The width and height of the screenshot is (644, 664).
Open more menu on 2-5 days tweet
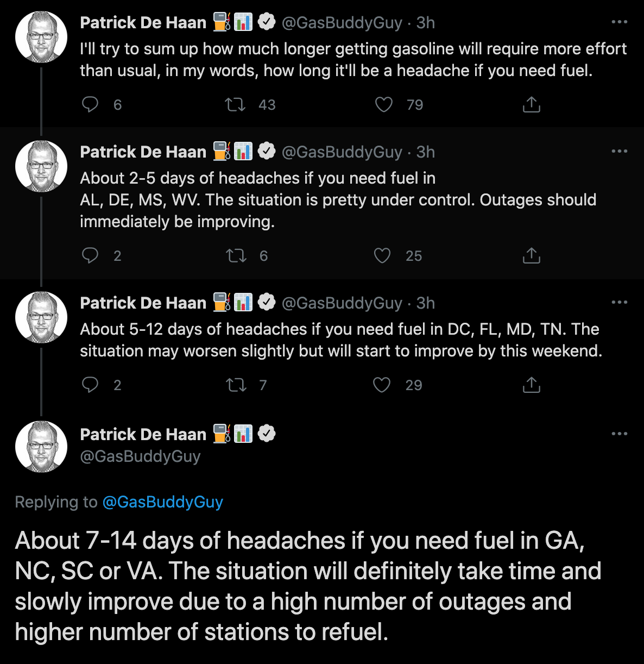pos(619,152)
